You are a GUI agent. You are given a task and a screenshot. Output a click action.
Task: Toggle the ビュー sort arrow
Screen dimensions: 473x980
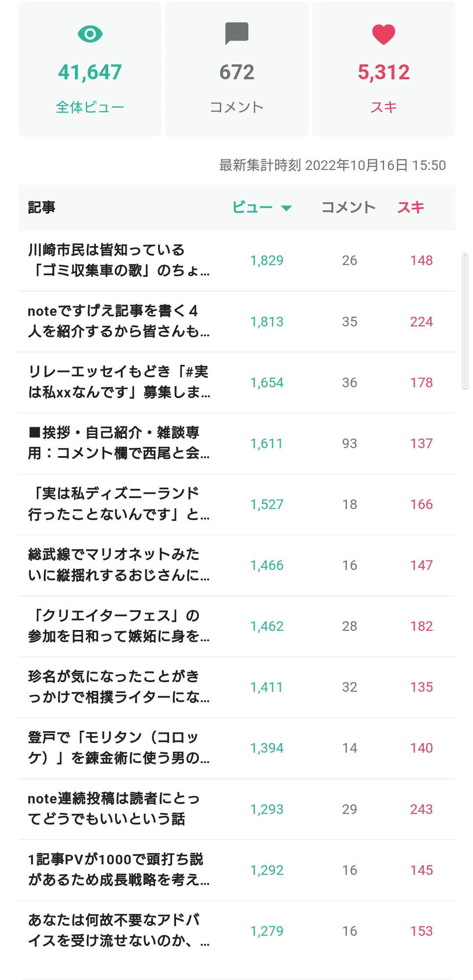tap(286, 208)
